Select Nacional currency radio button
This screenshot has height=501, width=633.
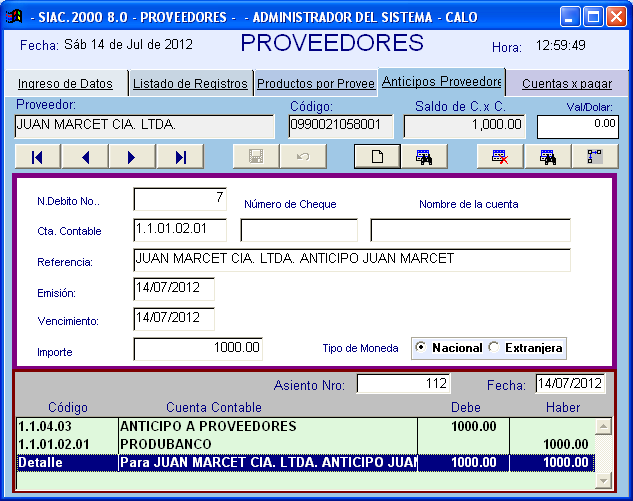(x=421, y=347)
